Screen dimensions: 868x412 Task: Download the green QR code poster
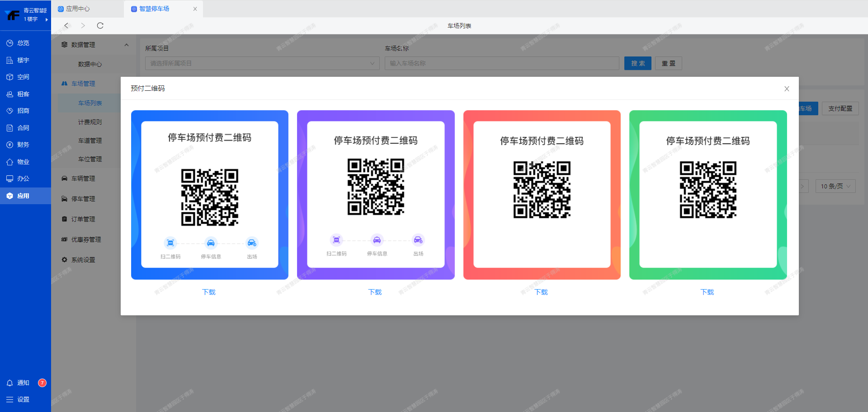tap(707, 292)
